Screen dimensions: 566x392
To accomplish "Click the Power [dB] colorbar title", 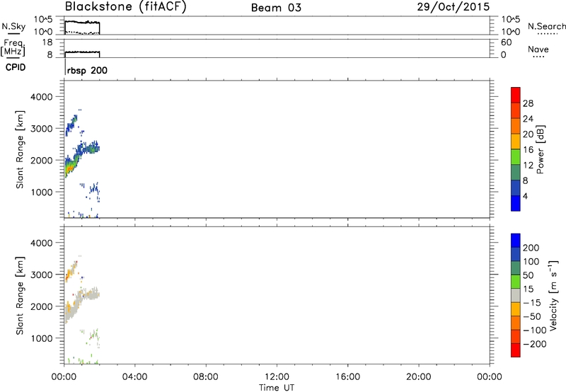I will (x=540, y=149).
